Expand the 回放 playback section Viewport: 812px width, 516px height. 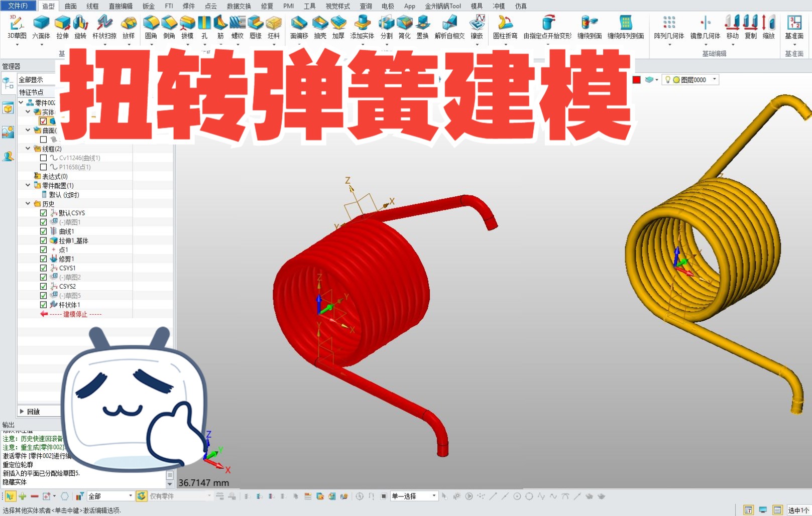click(22, 411)
